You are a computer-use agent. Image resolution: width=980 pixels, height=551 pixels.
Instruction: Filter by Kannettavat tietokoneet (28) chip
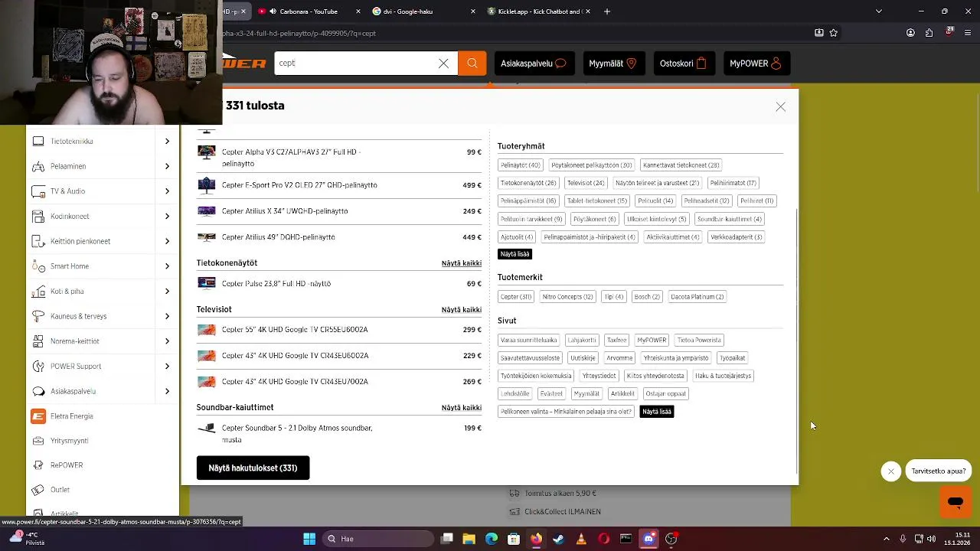tap(681, 165)
